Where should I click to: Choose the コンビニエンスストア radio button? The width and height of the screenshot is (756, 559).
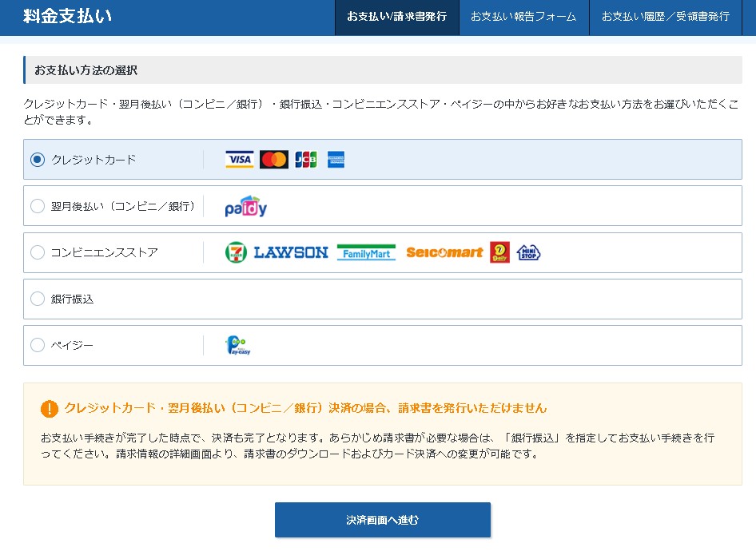pyautogui.click(x=38, y=252)
